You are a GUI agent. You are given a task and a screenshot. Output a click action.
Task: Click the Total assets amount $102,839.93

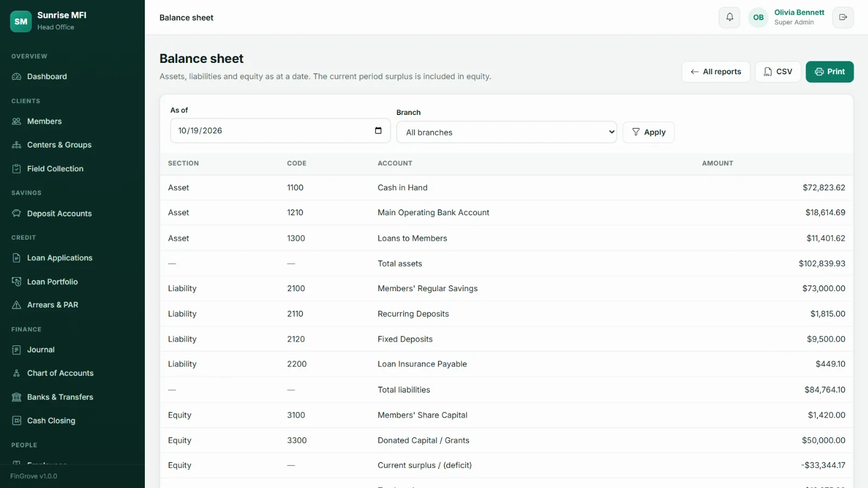tap(822, 264)
